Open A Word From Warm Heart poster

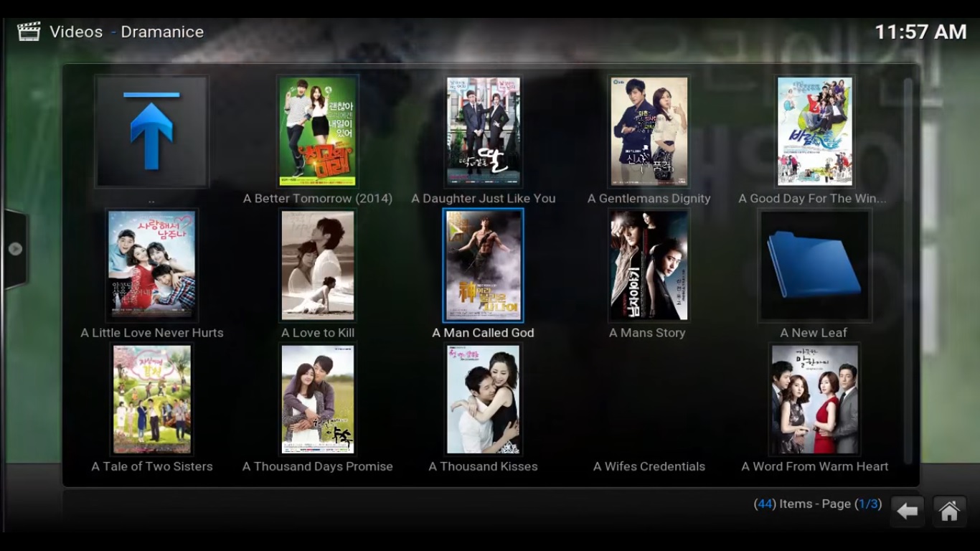point(814,400)
